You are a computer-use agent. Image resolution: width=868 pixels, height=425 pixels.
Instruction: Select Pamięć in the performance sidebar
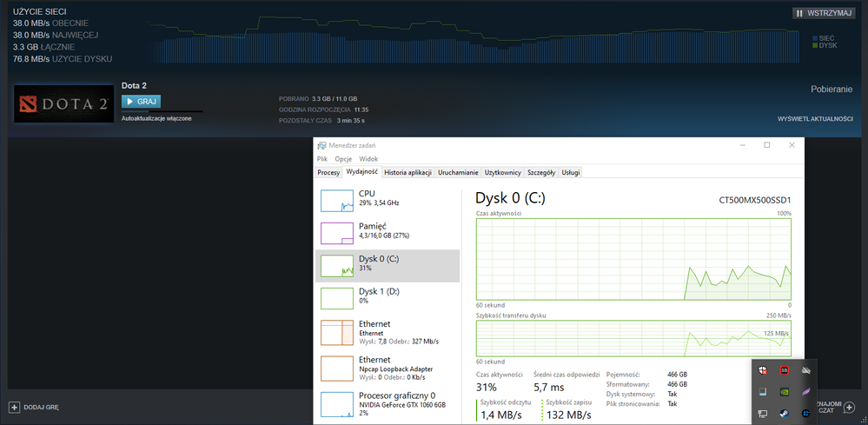pyautogui.click(x=387, y=232)
